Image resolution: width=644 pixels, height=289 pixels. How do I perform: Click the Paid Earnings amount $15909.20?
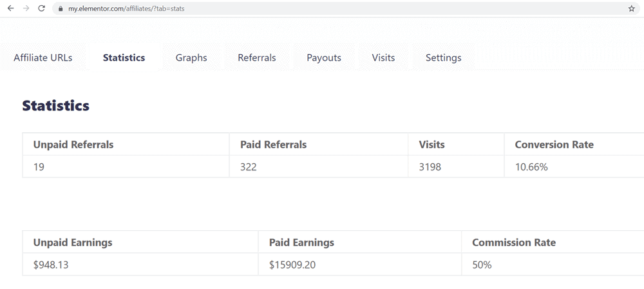pyautogui.click(x=292, y=265)
